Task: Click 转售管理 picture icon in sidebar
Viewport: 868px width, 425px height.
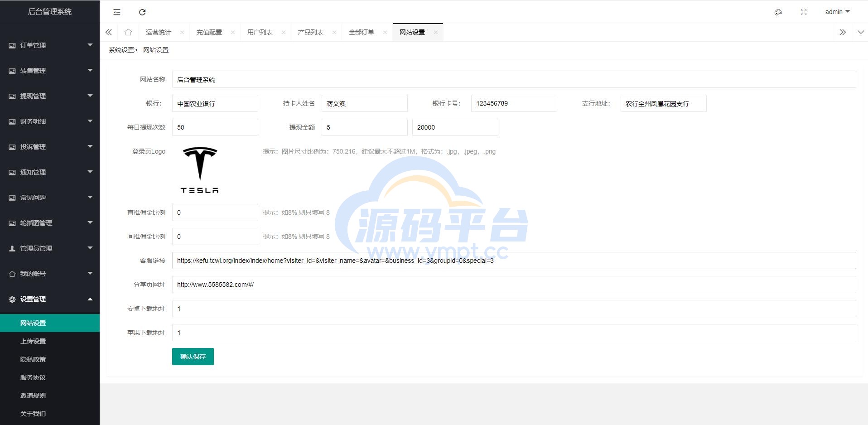Action: click(12, 71)
